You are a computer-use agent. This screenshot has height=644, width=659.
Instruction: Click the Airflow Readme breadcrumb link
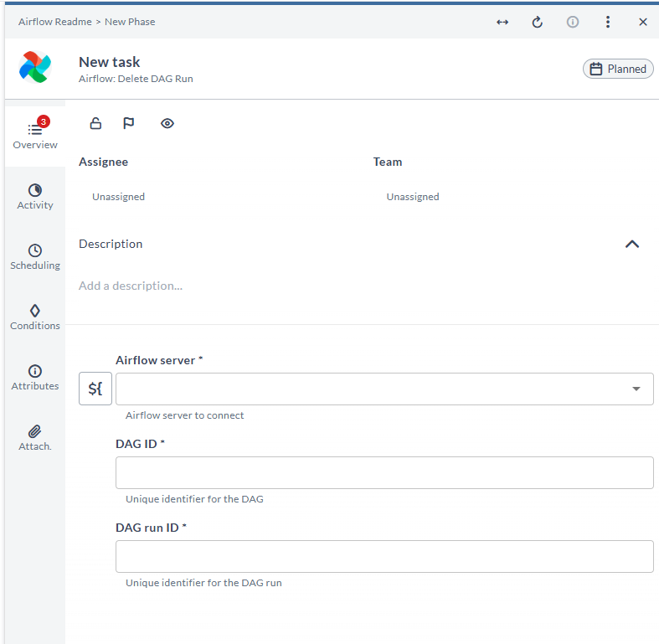[x=54, y=22]
